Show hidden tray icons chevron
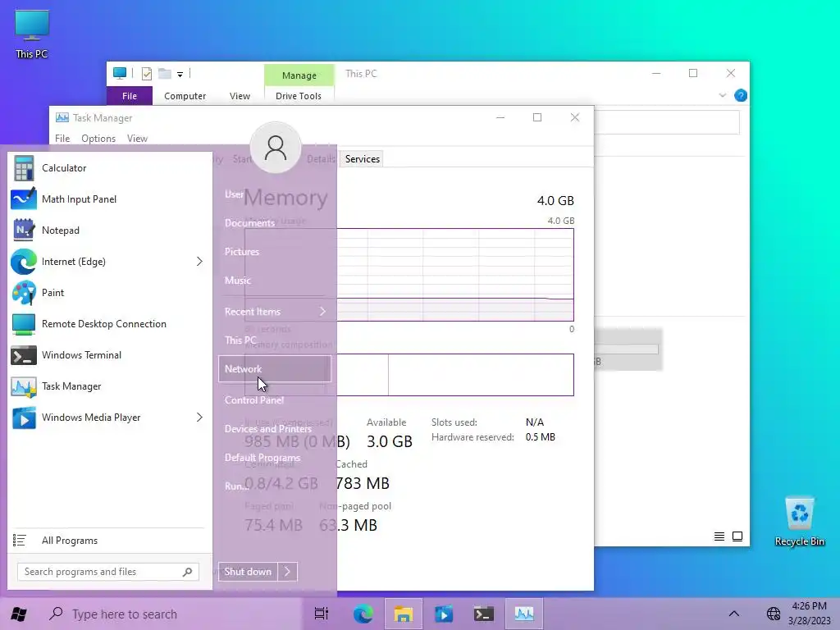The width and height of the screenshot is (840, 630). (734, 614)
